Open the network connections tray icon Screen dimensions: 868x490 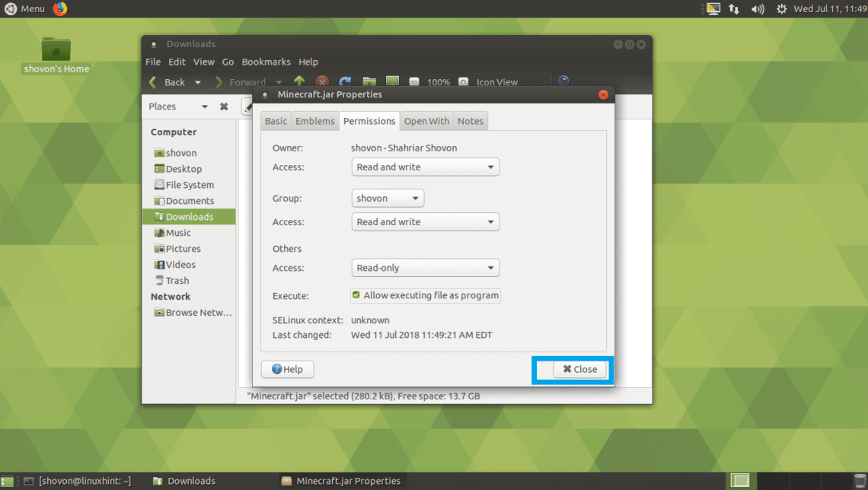tap(734, 9)
